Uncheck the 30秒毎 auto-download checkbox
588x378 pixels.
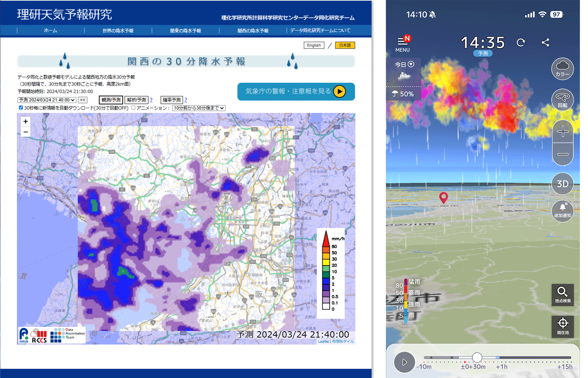[21, 108]
